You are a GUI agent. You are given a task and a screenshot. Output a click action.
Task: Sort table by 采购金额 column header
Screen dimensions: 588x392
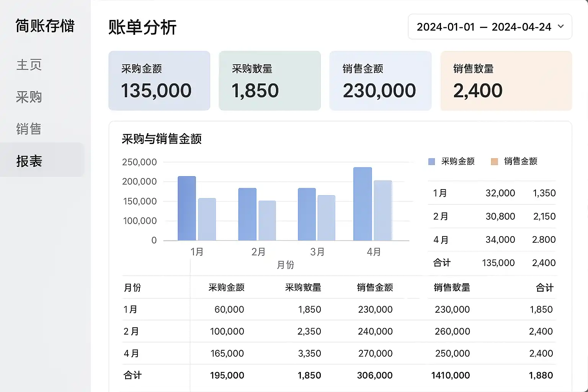[x=226, y=287]
